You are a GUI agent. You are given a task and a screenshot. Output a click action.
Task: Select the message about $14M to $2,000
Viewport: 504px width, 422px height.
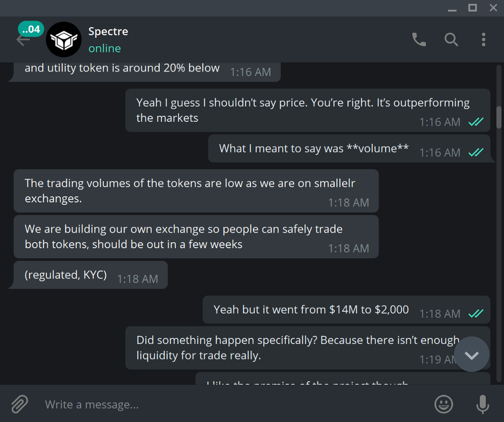[346, 310]
